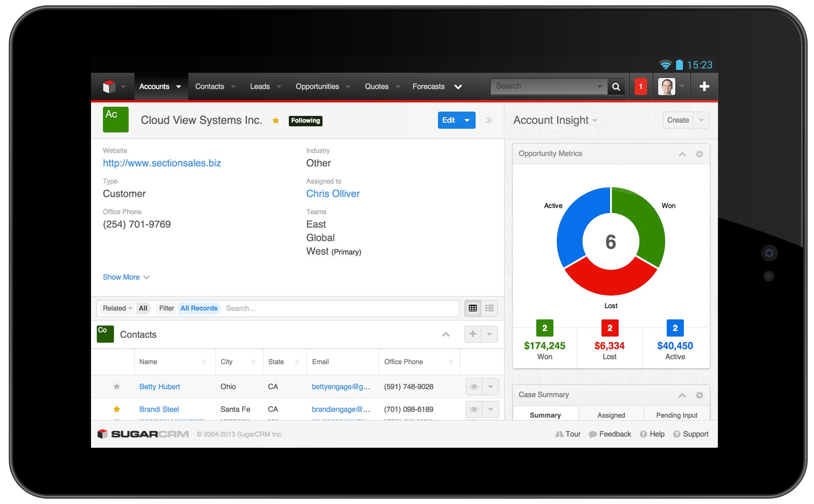814x504 pixels.
Task: Click bettyengage email address
Action: [341, 387]
